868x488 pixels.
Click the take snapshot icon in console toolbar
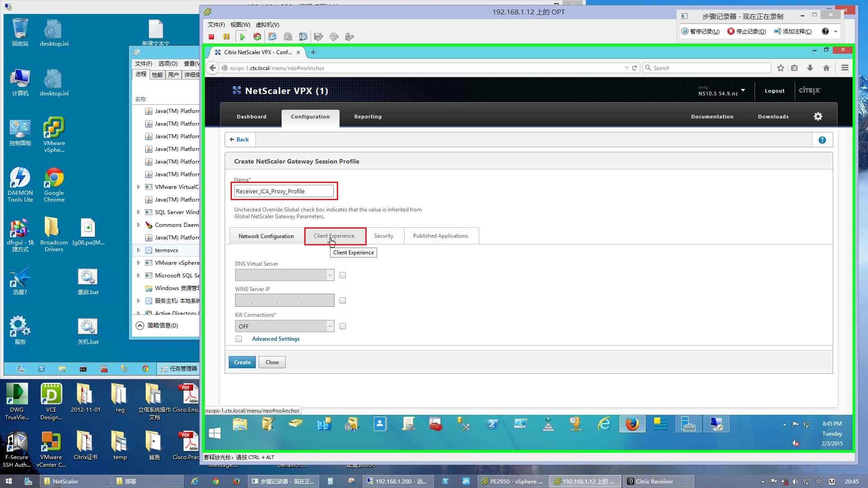pyautogui.click(x=273, y=37)
